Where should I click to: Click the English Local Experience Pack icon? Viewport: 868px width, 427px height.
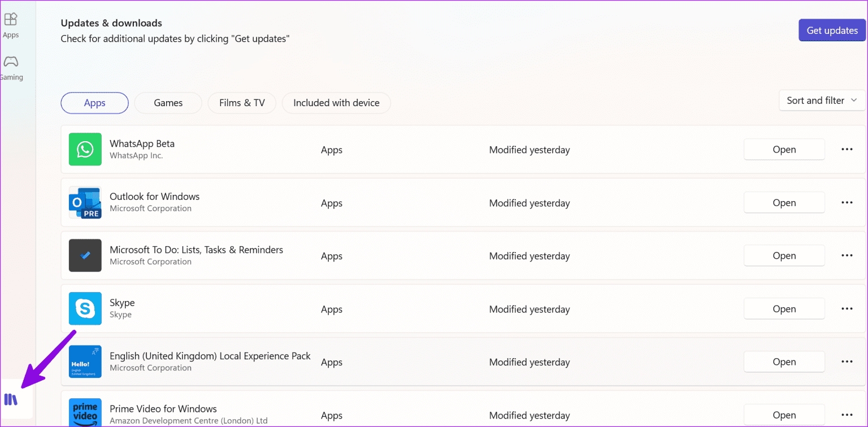(x=85, y=362)
